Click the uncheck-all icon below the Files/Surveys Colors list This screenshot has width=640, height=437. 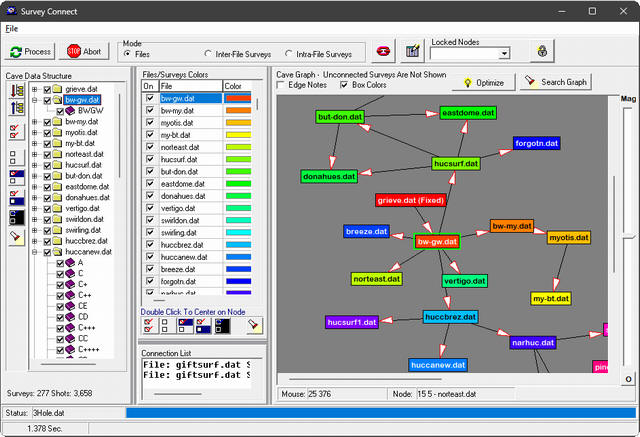coord(167,326)
